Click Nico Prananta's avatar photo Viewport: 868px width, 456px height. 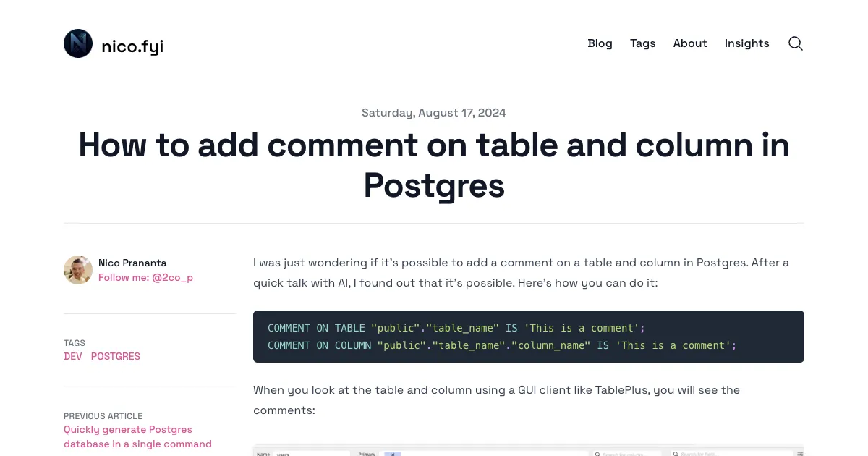click(78, 270)
